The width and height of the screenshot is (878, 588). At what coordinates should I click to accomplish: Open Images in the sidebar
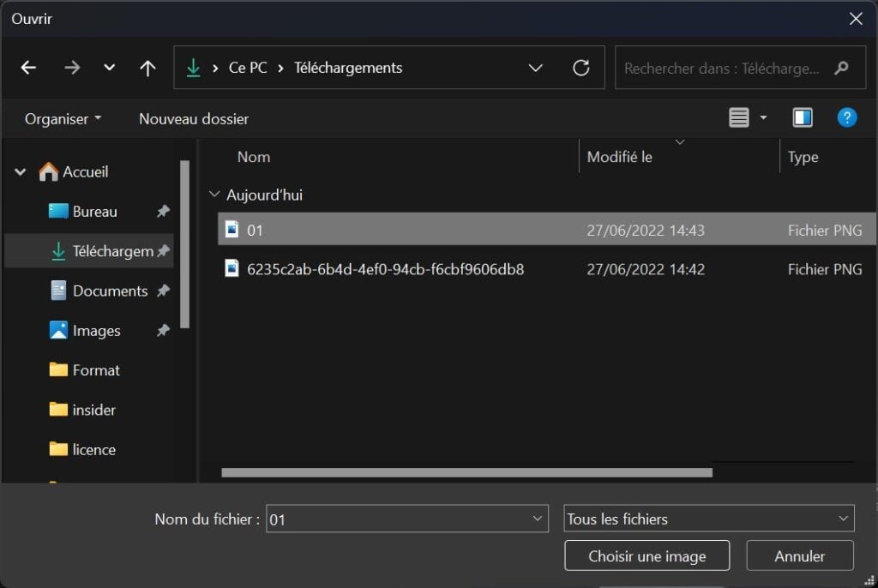[x=96, y=331]
